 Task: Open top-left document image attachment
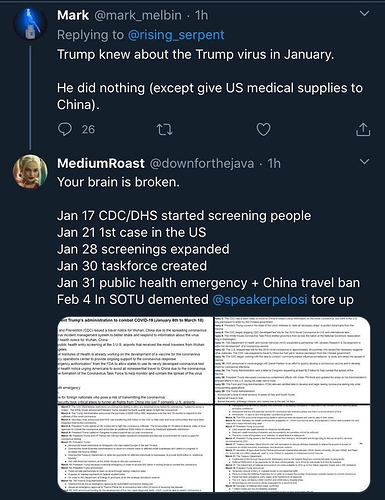tap(135, 360)
